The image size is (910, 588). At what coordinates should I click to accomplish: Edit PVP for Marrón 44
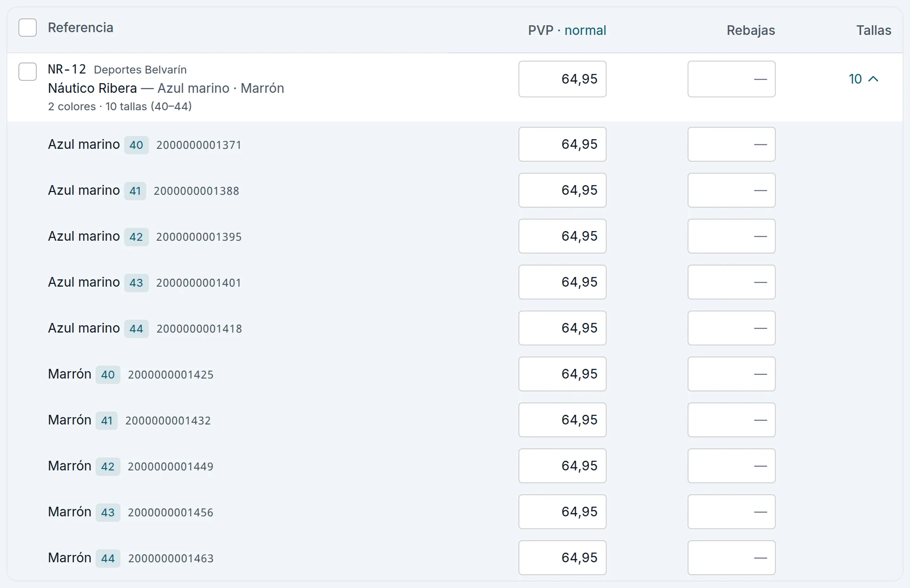pos(563,558)
